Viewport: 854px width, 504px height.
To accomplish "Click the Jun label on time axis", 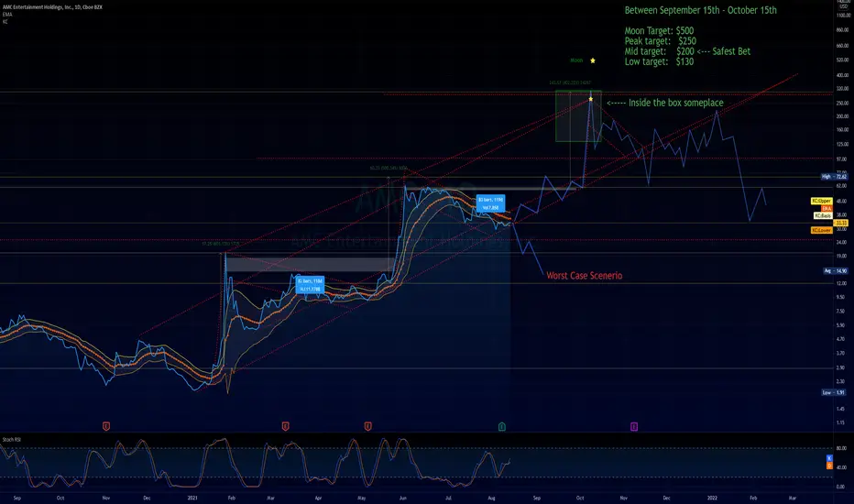I will (x=403, y=498).
